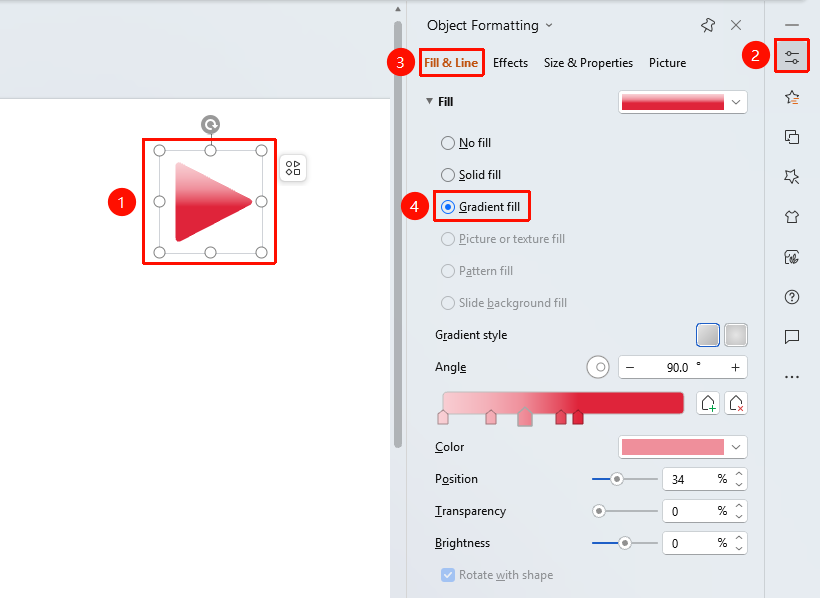Viewport: 820px width, 598px height.
Task: Click the outlined star sidebar icon
Action: tap(792, 176)
